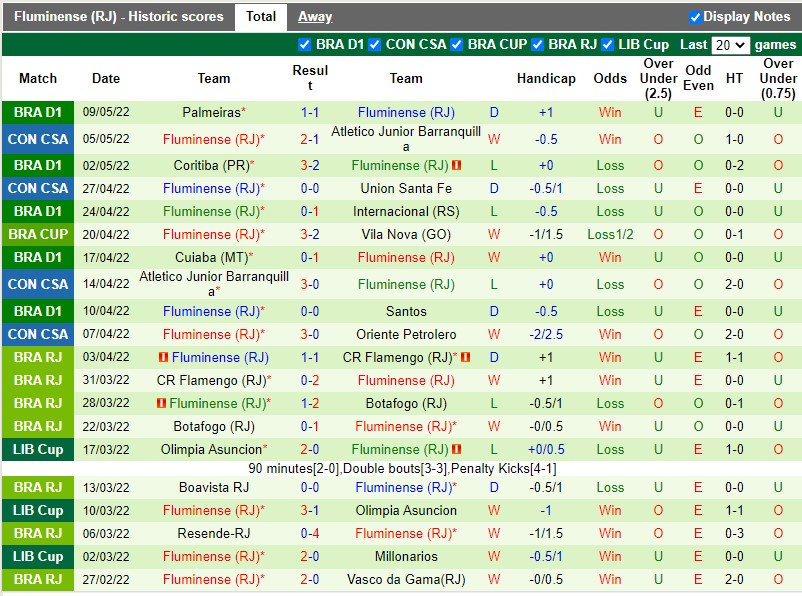
Task: Click red card icon beside Fluminense in Olimpia 17/03/22 match
Action: [456, 449]
